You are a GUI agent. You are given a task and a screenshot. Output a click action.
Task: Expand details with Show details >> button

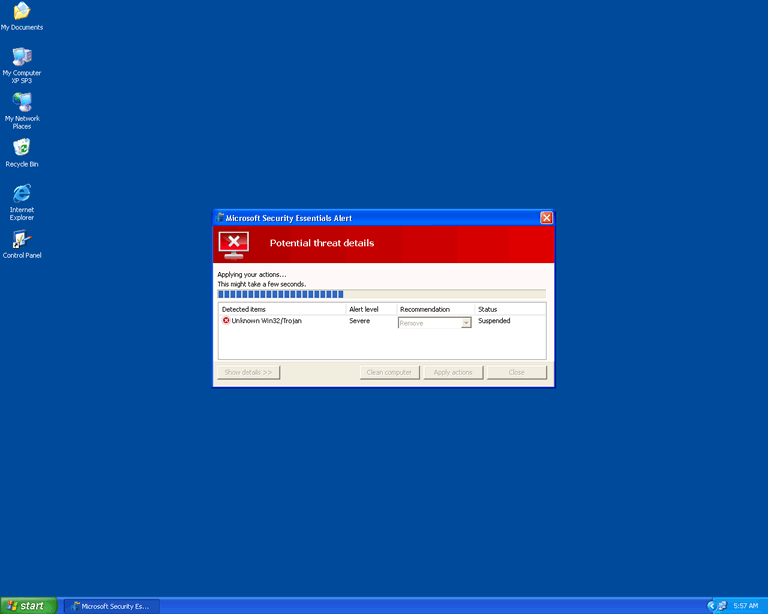click(248, 372)
